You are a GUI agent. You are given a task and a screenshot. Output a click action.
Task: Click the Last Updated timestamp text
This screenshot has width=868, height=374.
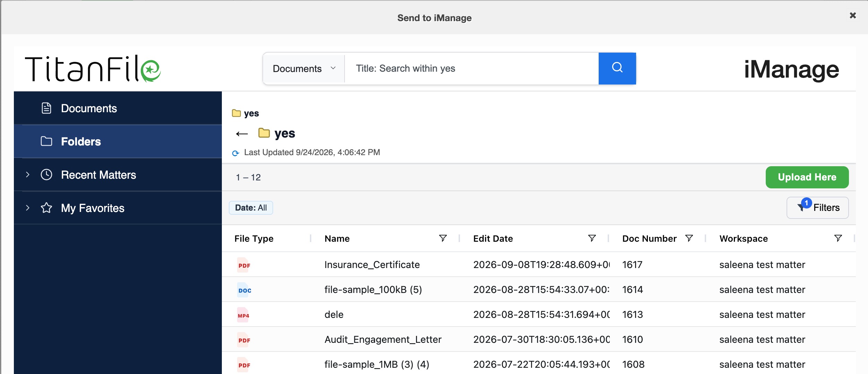[x=312, y=152]
